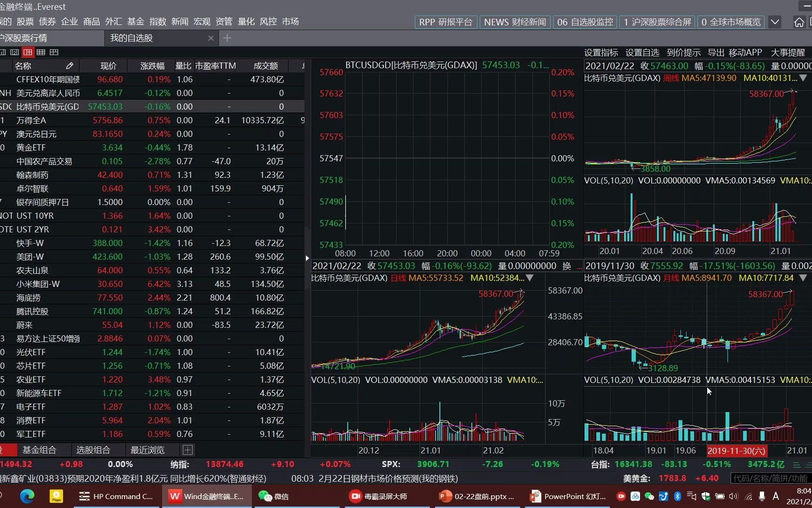
Task: Expand monthly chart MA indicator dropdown triangle
Action: (803, 278)
